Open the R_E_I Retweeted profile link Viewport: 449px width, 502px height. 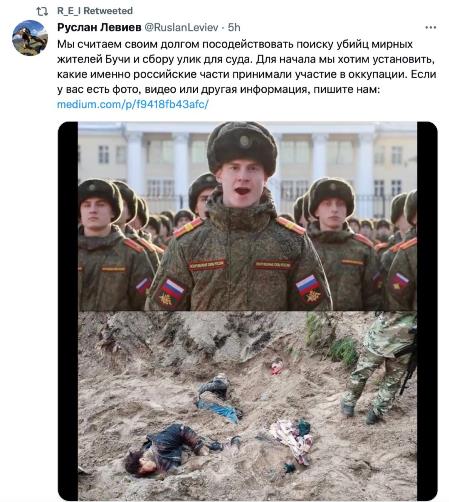tap(95, 11)
